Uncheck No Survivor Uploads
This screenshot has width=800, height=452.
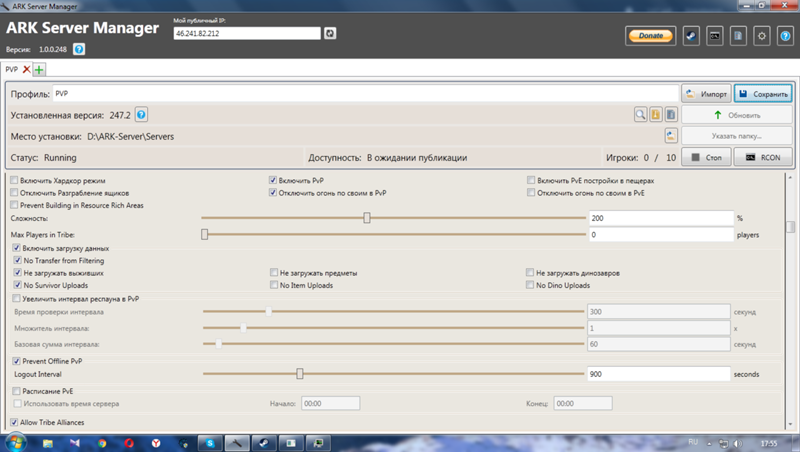tap(18, 285)
